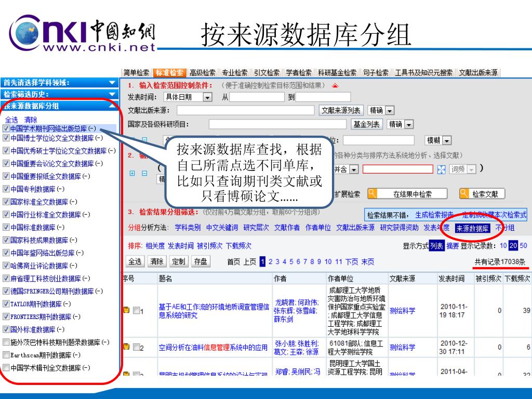Image resolution: width=532 pixels, height=399 pixels.
Task: Go to results page 5
Action: coord(291,262)
